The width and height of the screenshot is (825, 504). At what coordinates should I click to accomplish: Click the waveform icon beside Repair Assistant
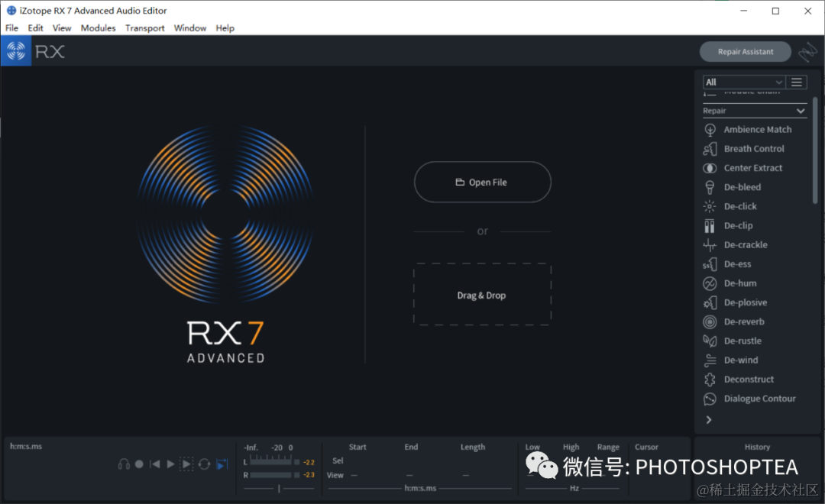(x=807, y=52)
